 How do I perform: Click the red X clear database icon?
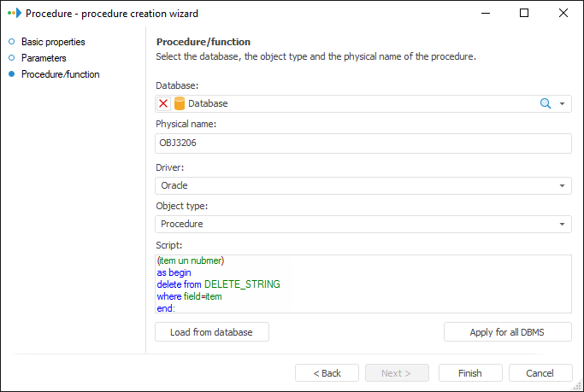(x=164, y=103)
